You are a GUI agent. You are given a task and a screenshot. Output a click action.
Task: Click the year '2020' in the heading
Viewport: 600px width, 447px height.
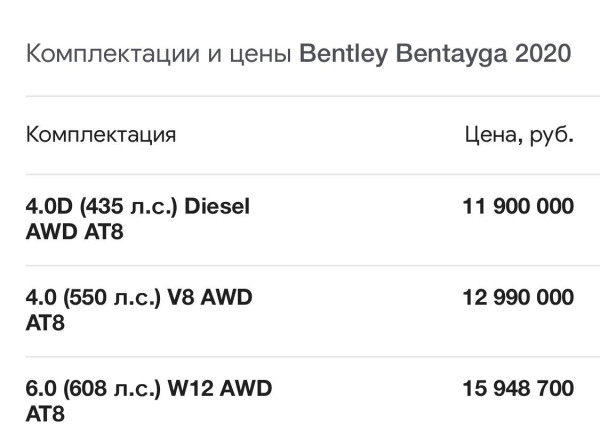[x=543, y=53]
